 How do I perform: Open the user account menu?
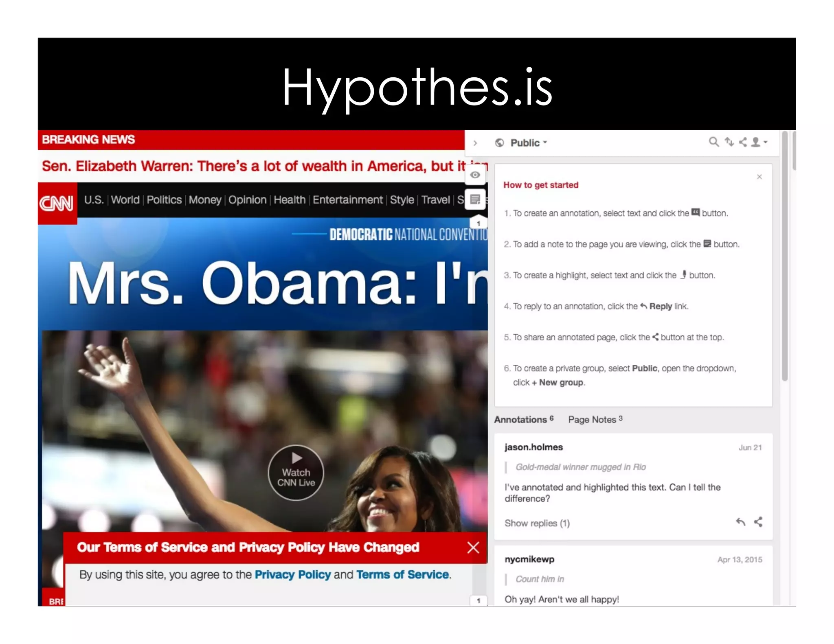(x=759, y=142)
